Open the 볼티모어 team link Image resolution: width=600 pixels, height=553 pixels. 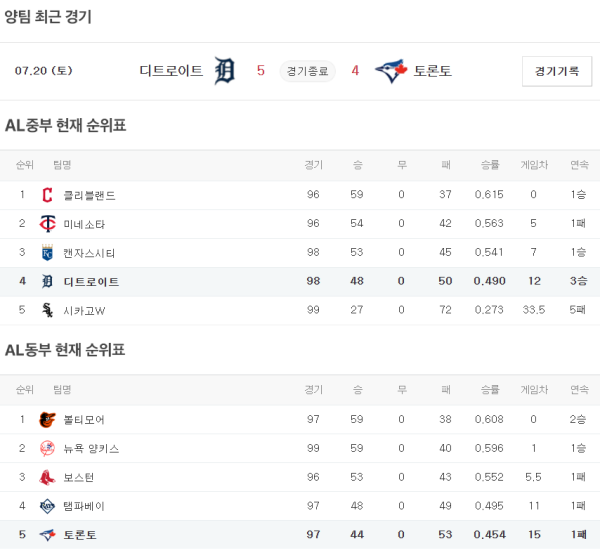pyautogui.click(x=84, y=420)
